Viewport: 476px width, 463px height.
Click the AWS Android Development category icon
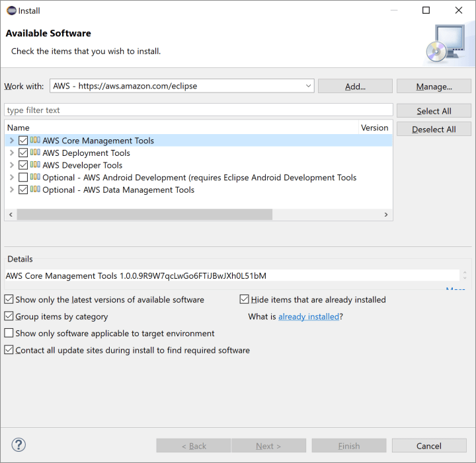coord(35,178)
